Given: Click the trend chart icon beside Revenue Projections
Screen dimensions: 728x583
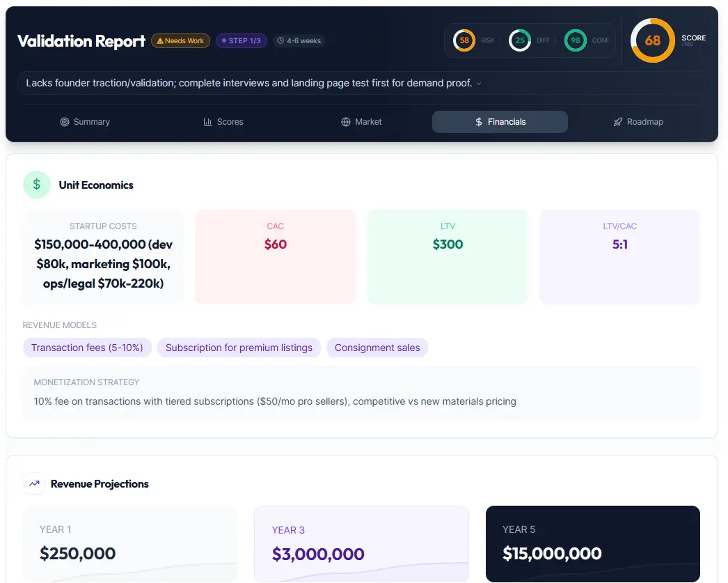Looking at the screenshot, I should click(x=33, y=483).
